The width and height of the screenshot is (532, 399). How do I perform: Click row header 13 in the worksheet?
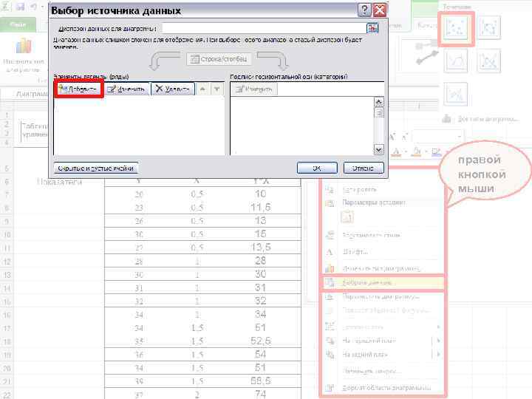click(7, 274)
